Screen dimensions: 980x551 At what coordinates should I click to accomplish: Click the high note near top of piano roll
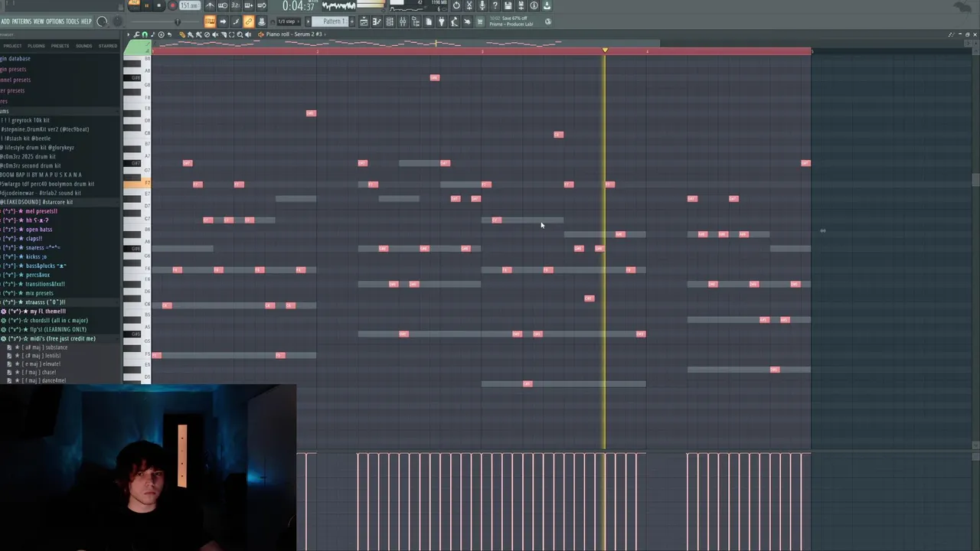pyautogui.click(x=435, y=77)
